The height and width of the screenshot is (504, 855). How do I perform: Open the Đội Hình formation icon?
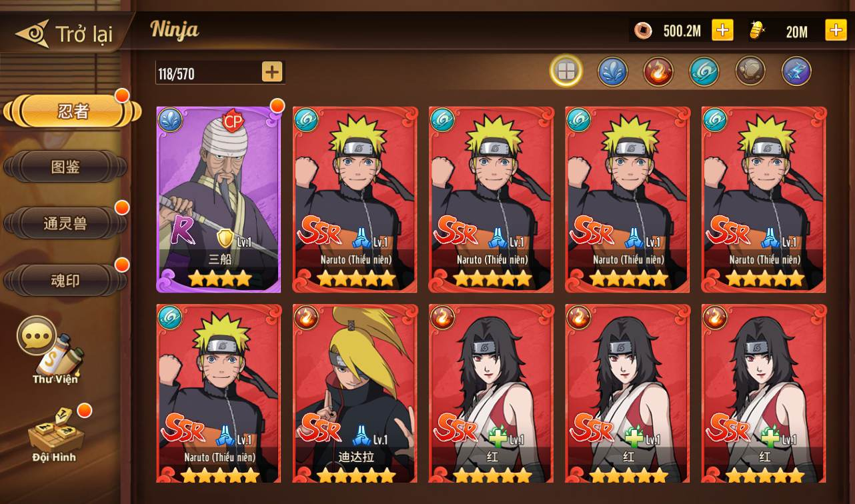[x=55, y=435]
